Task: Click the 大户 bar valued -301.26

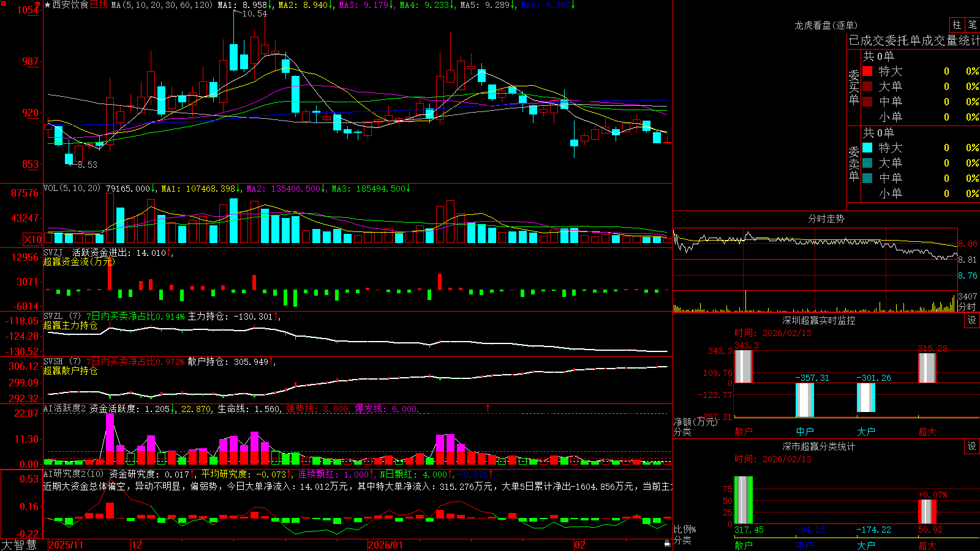Action: (x=866, y=398)
